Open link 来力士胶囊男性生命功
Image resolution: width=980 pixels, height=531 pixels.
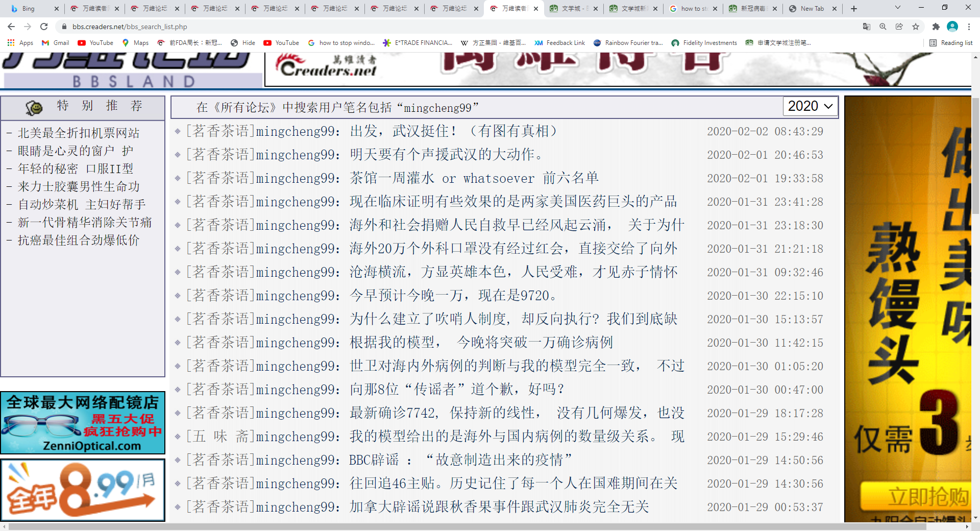(x=79, y=187)
